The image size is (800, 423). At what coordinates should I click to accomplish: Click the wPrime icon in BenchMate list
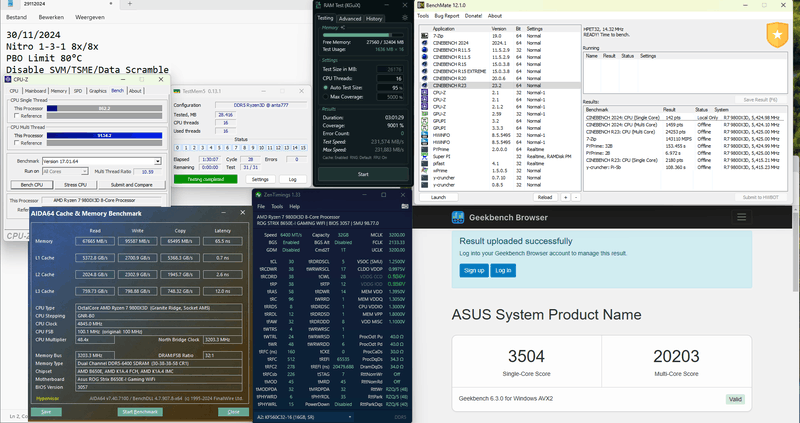coord(424,170)
